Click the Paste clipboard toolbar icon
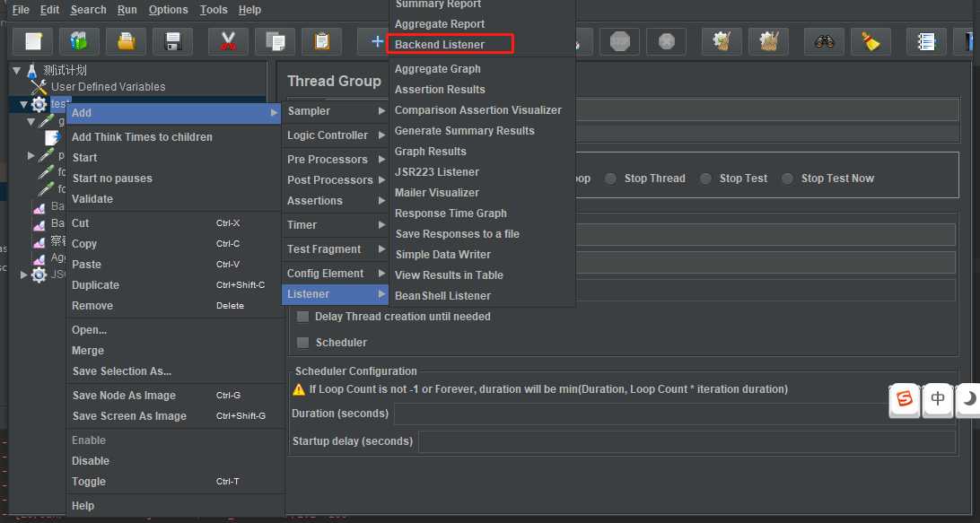 [321, 42]
